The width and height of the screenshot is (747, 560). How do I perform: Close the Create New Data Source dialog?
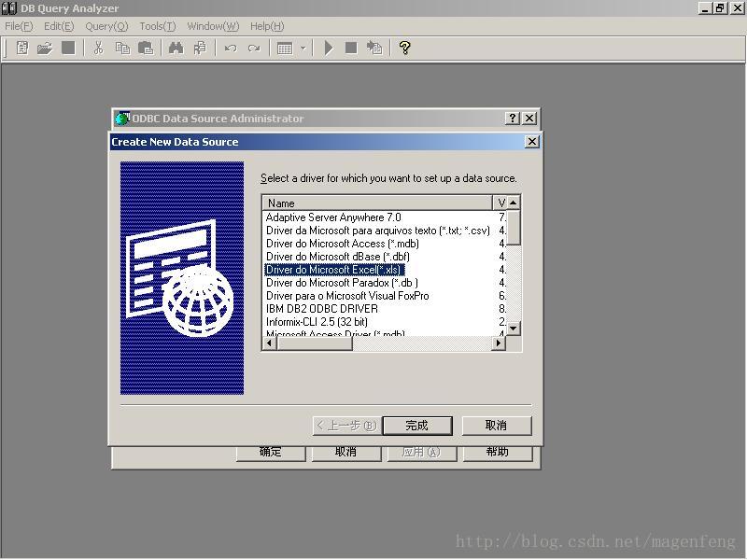(531, 142)
